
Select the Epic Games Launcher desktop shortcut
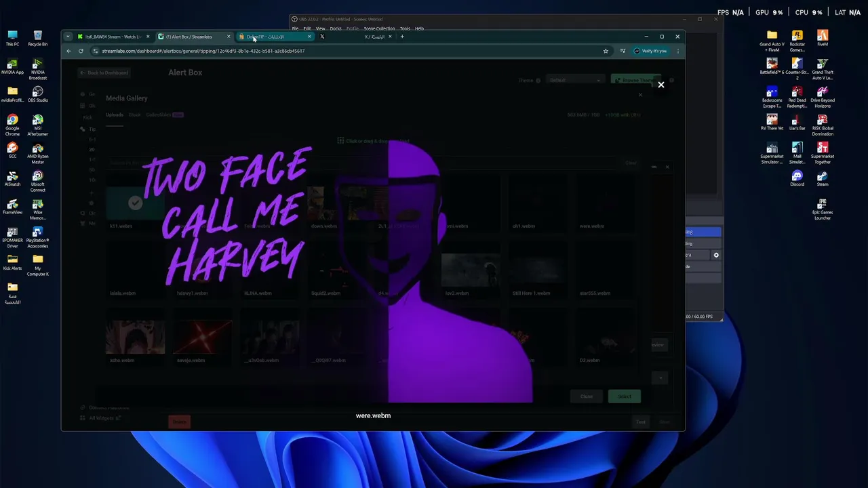point(823,209)
